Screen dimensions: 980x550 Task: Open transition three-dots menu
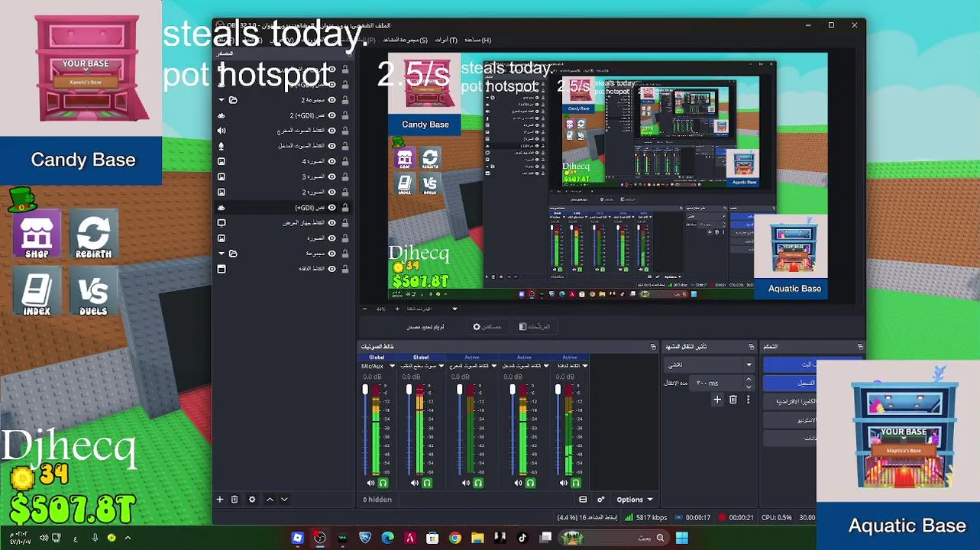click(x=748, y=400)
